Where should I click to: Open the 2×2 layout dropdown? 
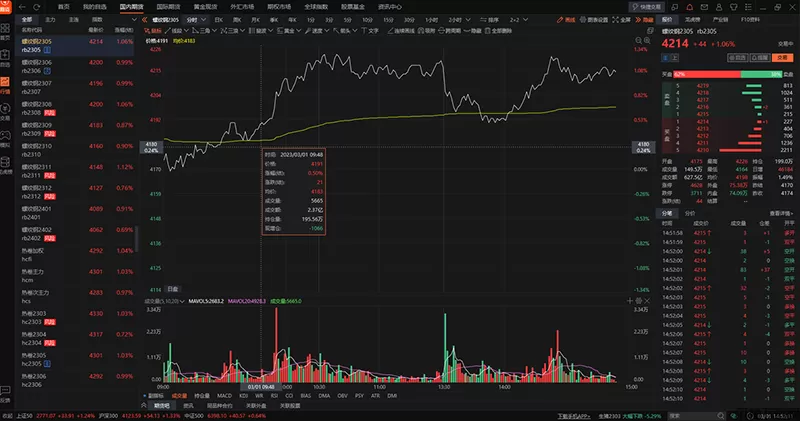(518, 20)
